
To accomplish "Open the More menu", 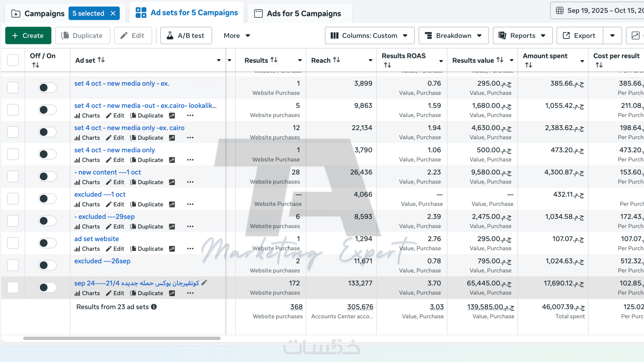I will [x=237, y=36].
